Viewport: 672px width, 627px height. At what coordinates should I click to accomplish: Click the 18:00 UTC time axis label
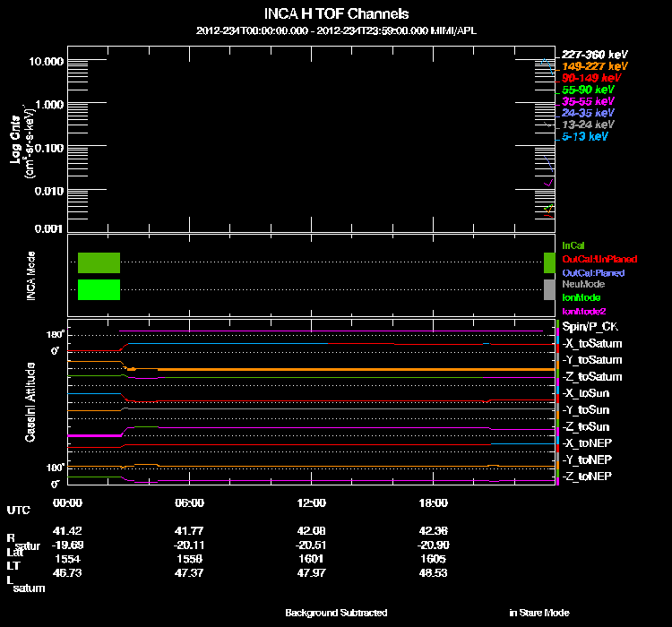(x=433, y=502)
